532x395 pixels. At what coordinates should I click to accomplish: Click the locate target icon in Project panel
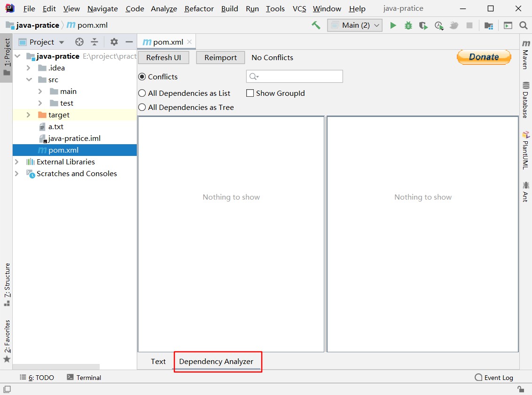click(x=79, y=42)
